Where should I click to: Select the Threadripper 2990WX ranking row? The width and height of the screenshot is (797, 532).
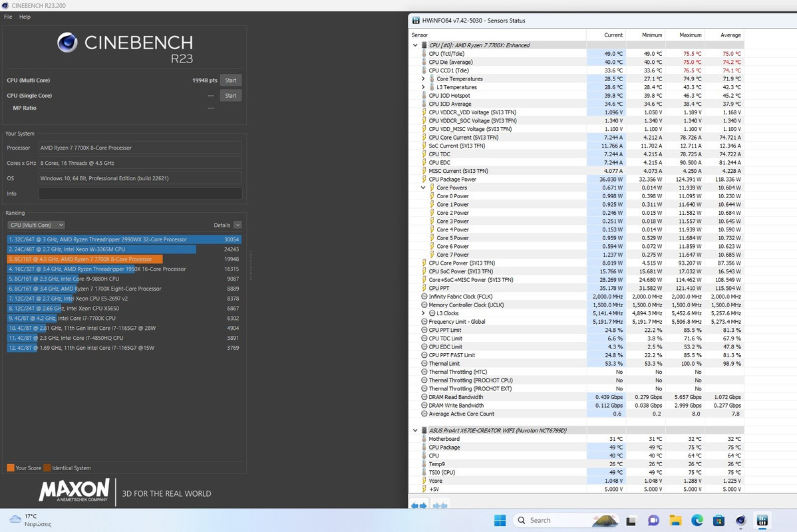click(124, 239)
